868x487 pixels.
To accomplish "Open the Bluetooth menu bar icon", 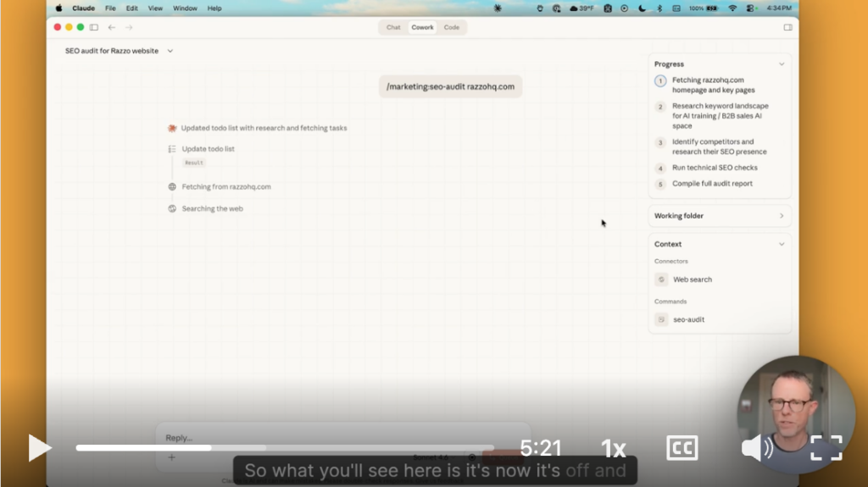I will [659, 8].
